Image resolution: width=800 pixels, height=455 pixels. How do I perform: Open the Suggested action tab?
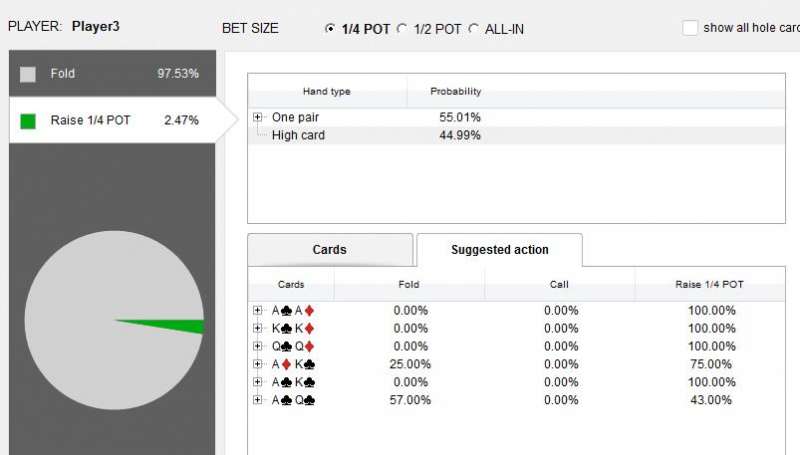pyautogui.click(x=499, y=250)
